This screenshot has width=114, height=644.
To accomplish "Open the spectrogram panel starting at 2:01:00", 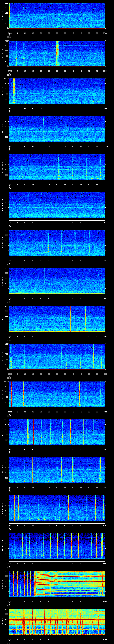I will pos(57,205).
